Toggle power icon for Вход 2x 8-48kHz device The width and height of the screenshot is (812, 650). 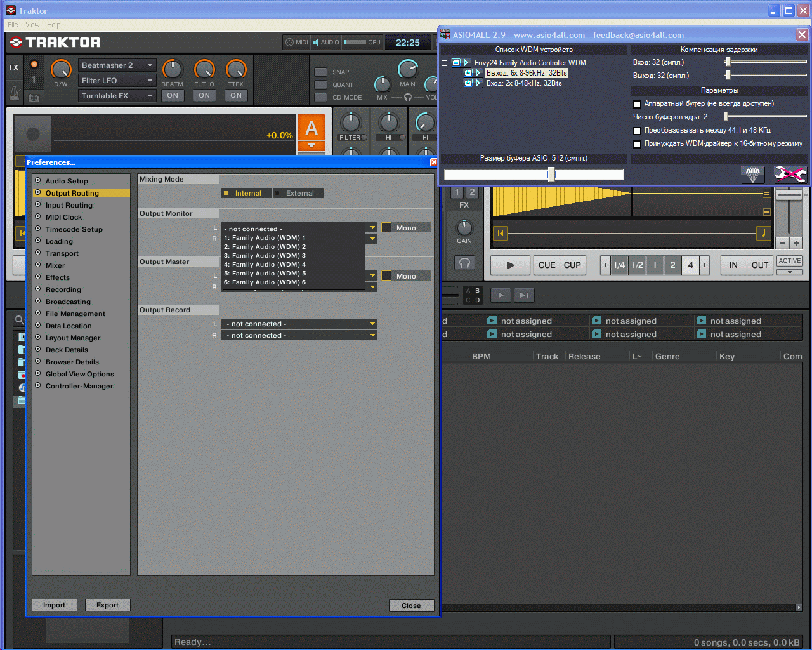tap(468, 83)
